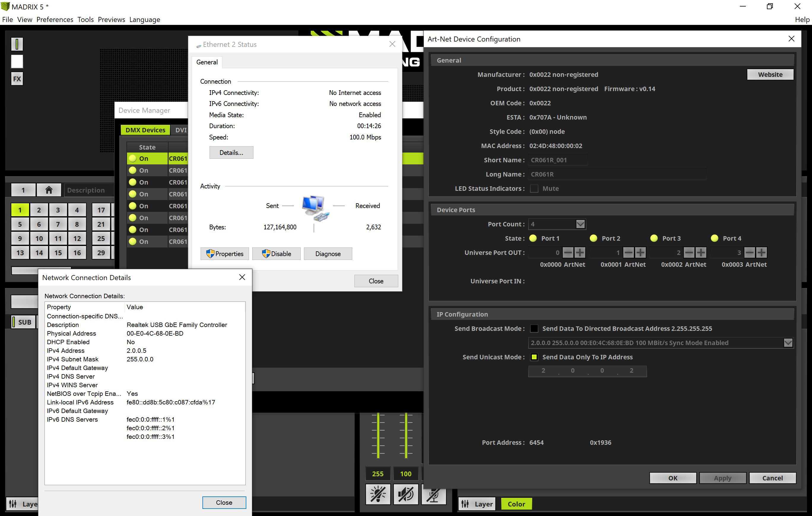Open the Help menu
The height and width of the screenshot is (516, 812).
(x=802, y=20)
